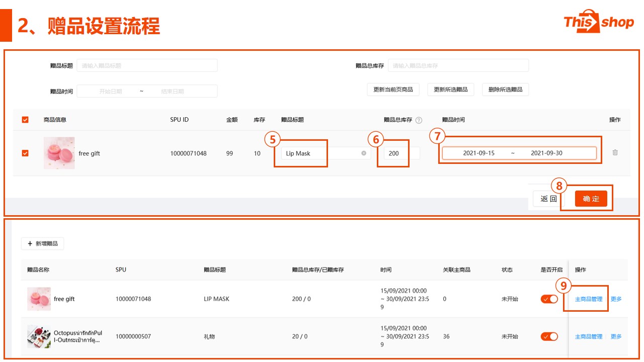The image size is (644, 362).
Task: Click the 关联主商品 column header
Action: point(456,270)
